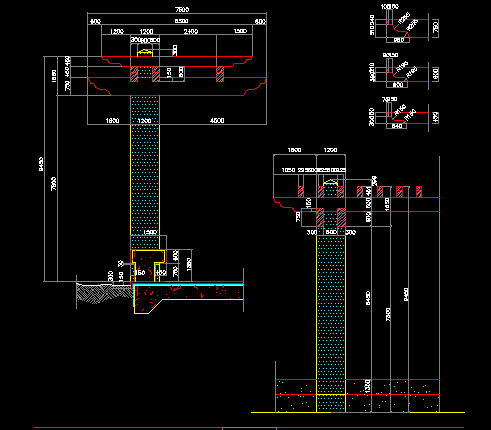Select the 960 dimension in the top detail
The height and width of the screenshot is (430, 491).
coord(399,40)
